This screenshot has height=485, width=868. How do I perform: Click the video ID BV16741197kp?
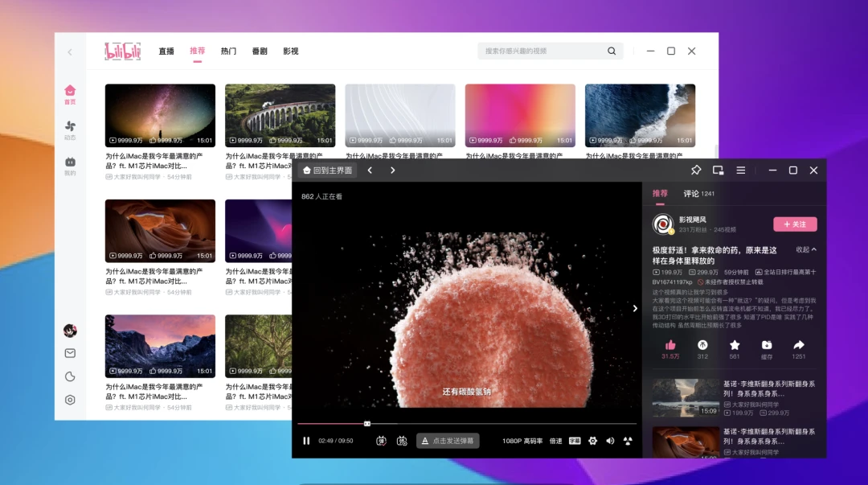click(672, 282)
